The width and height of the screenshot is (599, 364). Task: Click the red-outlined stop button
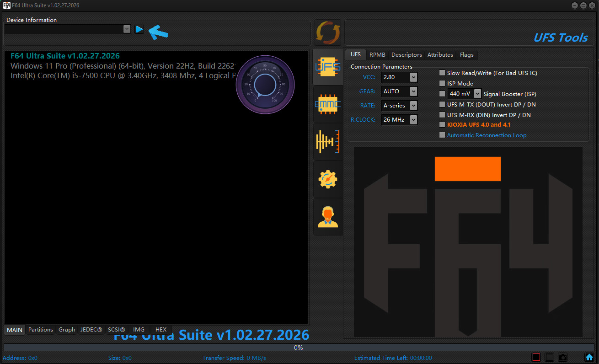click(536, 357)
